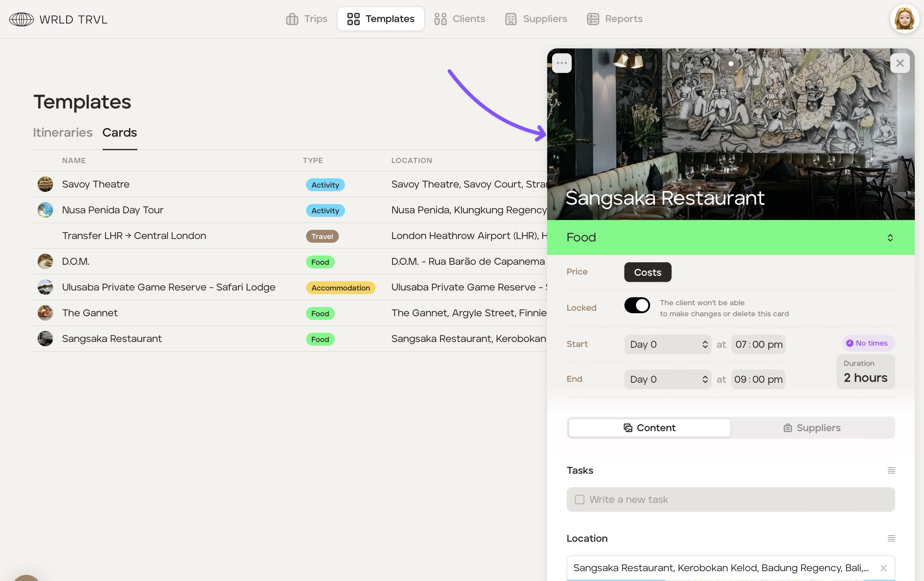The height and width of the screenshot is (581, 924).
Task: Click the Tasks section reorder handle icon
Action: tap(891, 470)
